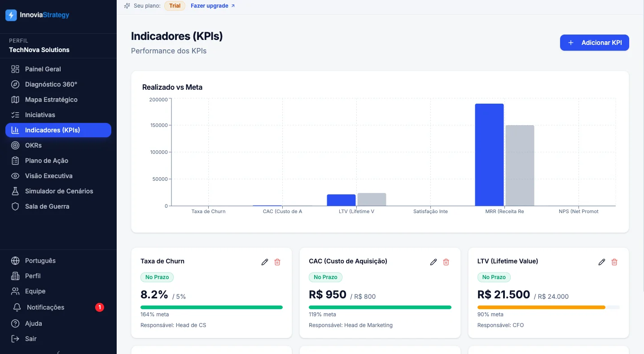
Task: Click the Trial plan badge
Action: 175,6
